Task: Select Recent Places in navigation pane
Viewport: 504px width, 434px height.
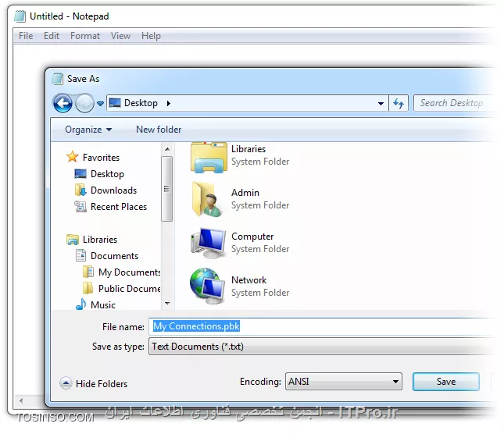Action: coord(119,207)
